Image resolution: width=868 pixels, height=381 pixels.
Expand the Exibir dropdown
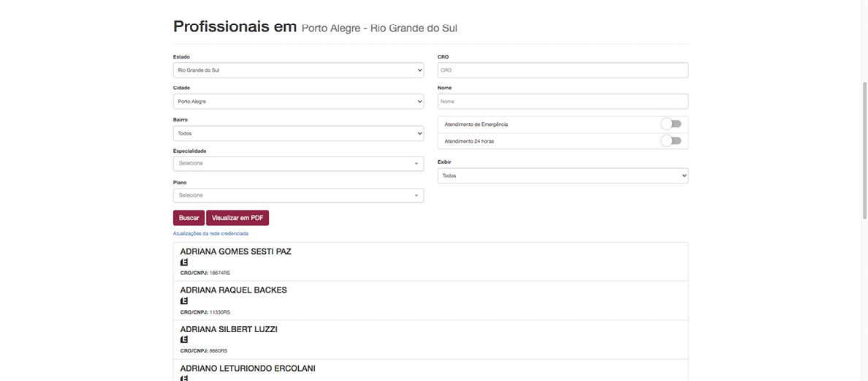563,176
